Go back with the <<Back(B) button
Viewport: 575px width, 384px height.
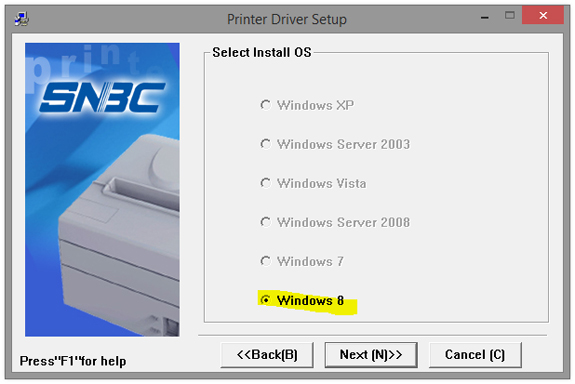[267, 355]
